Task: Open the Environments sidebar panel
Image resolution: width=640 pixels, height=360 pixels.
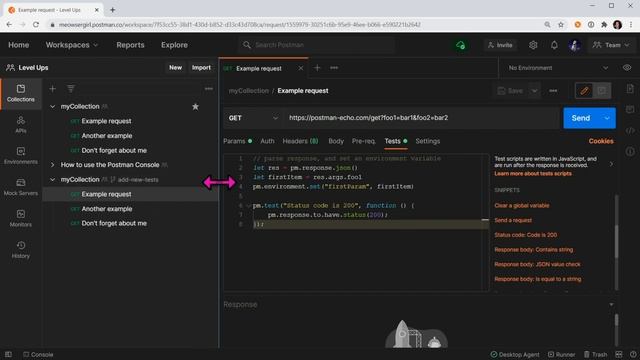Action: 21,156
